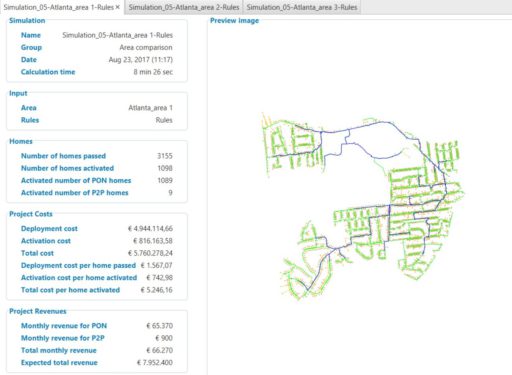
Task: Click the Project Costs section heading
Action: [31, 214]
